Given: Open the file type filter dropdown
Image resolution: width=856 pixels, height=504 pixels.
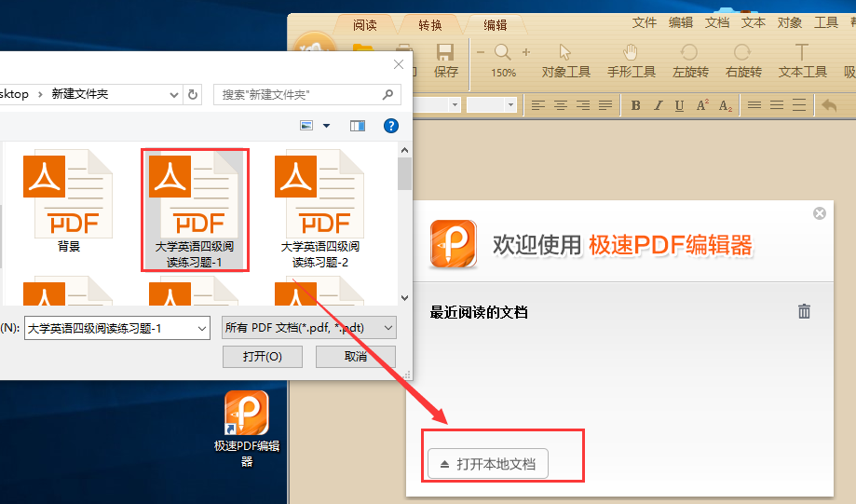Looking at the screenshot, I should pyautogui.click(x=388, y=328).
